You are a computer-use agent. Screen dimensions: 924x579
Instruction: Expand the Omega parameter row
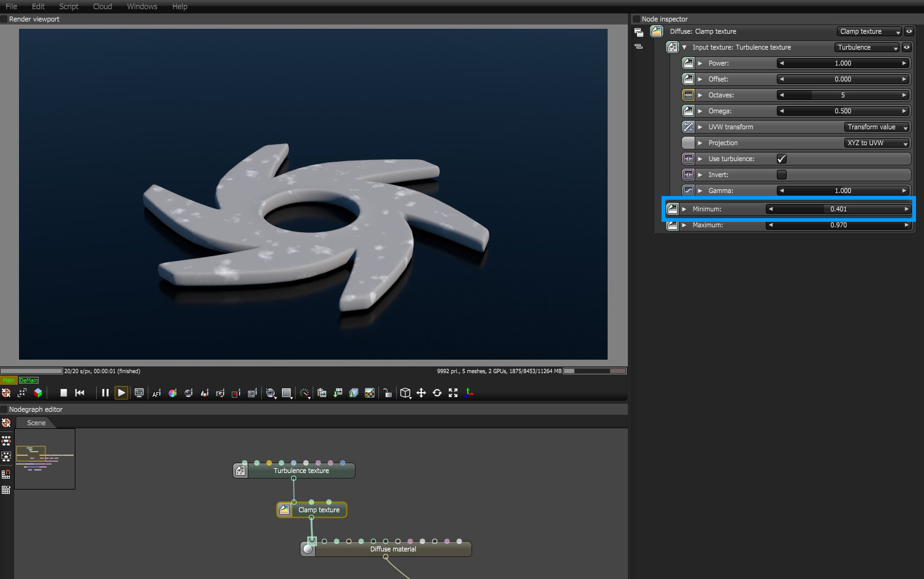tap(700, 111)
